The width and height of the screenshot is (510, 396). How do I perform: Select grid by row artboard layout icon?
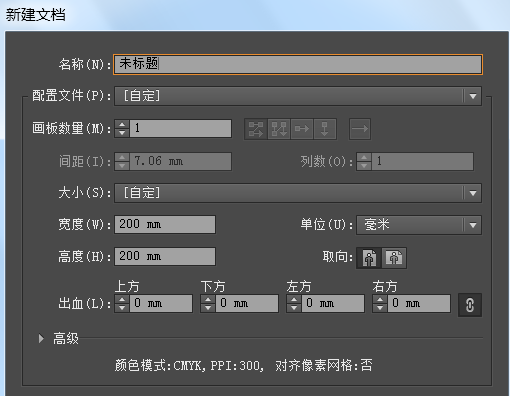tap(256, 129)
